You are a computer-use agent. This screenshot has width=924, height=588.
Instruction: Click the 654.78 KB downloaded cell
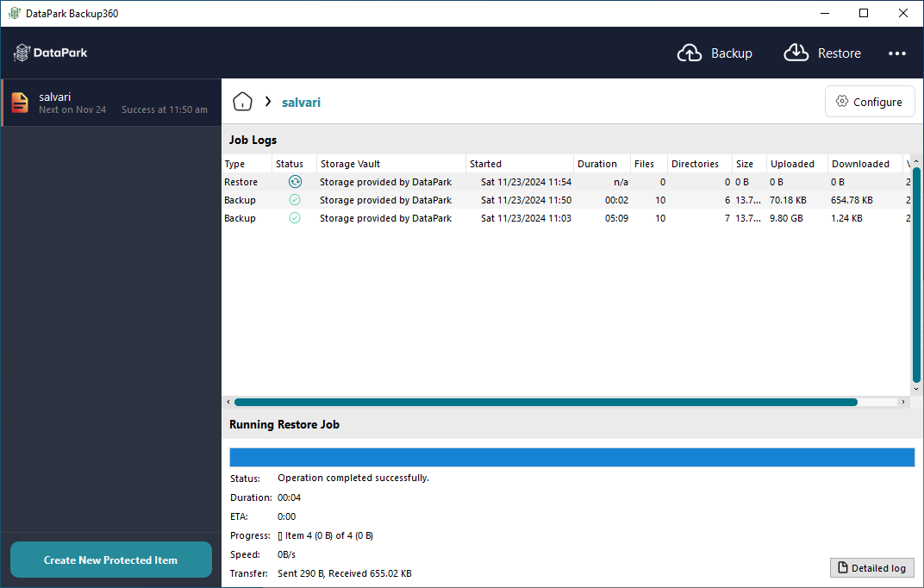point(852,200)
